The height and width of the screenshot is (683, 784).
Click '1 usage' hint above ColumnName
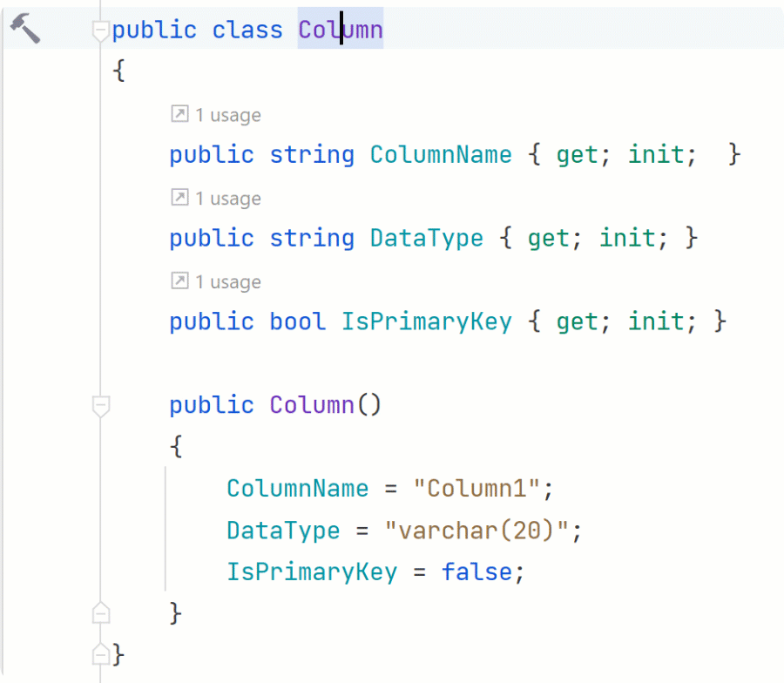(x=228, y=116)
